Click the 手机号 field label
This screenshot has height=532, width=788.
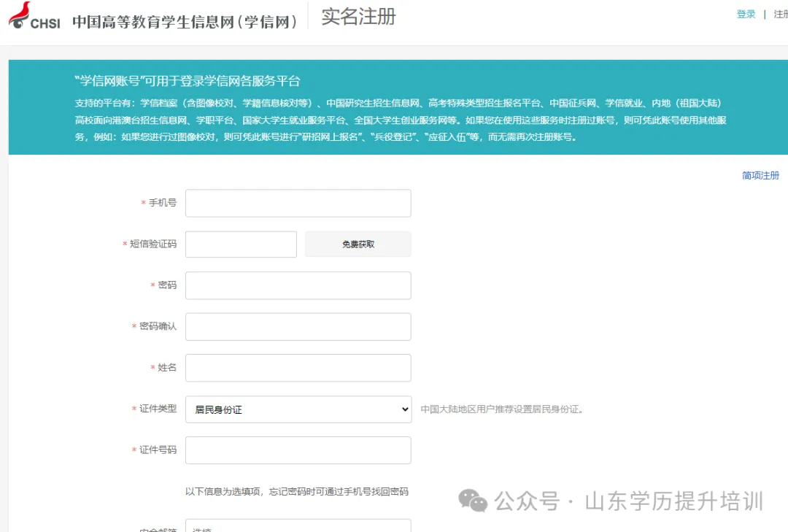[163, 203]
